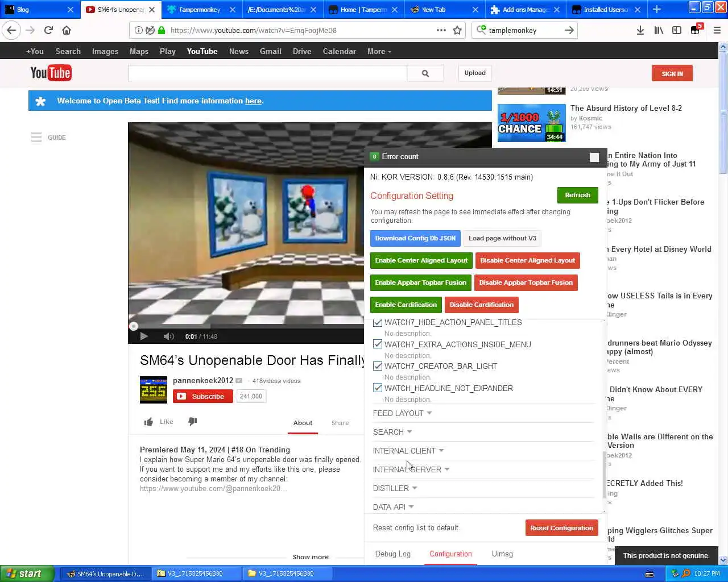728x582 pixels.
Task: Subscribe to pannenkoek2012
Action: pyautogui.click(x=203, y=396)
